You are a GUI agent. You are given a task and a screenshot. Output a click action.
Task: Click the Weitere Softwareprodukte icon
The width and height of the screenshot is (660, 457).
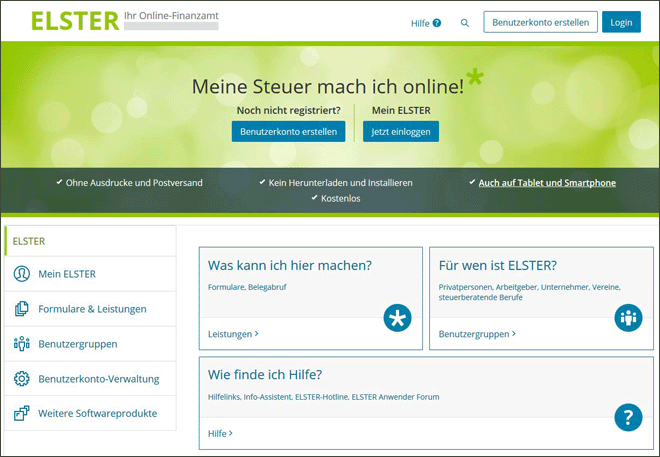tap(21, 413)
